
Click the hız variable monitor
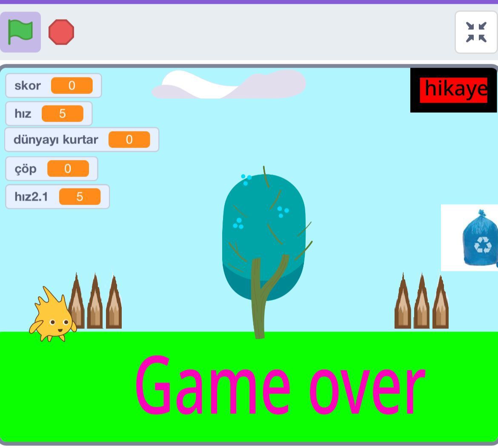tap(49, 114)
